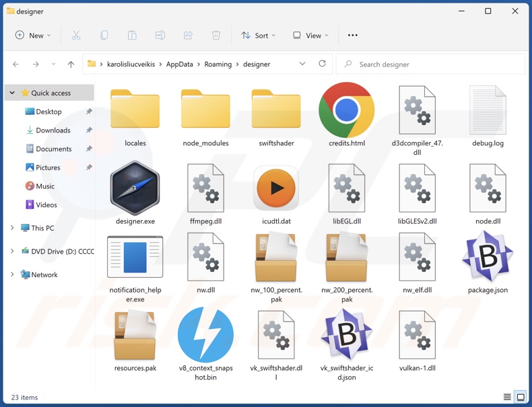Image resolution: width=532 pixels, height=407 pixels.
Task: Click the Rename toolbar icon
Action: coord(160,35)
